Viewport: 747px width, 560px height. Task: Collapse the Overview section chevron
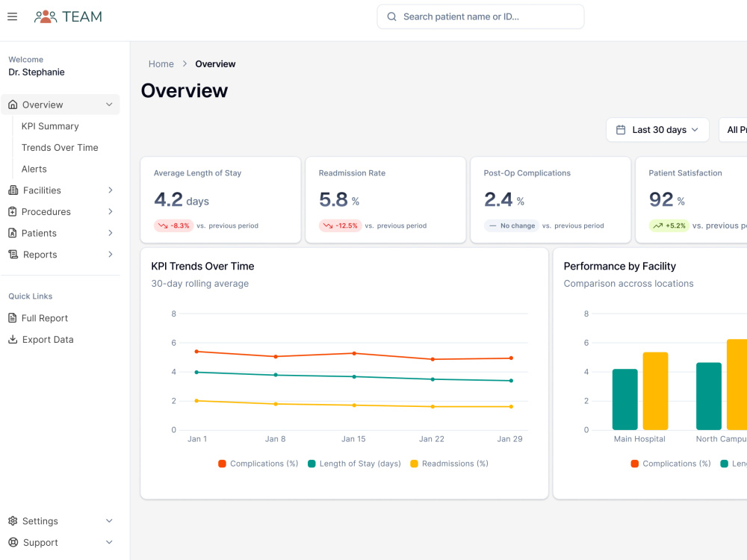[x=109, y=105]
